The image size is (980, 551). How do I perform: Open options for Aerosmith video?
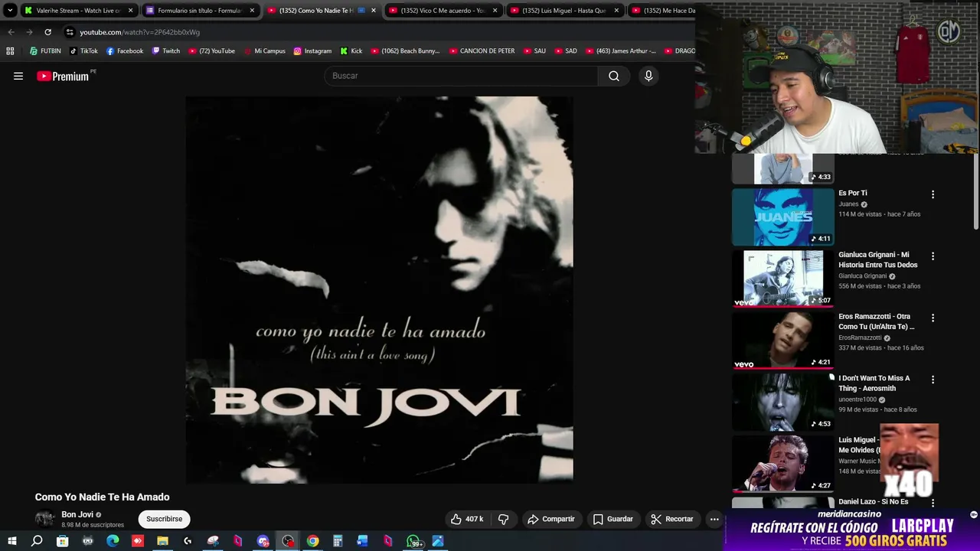click(x=933, y=380)
